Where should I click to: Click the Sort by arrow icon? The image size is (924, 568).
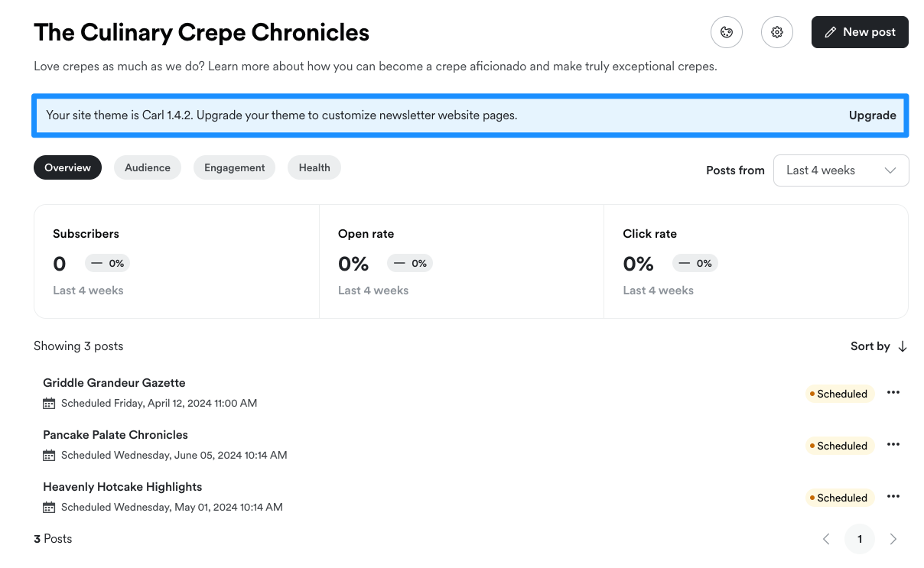point(903,346)
